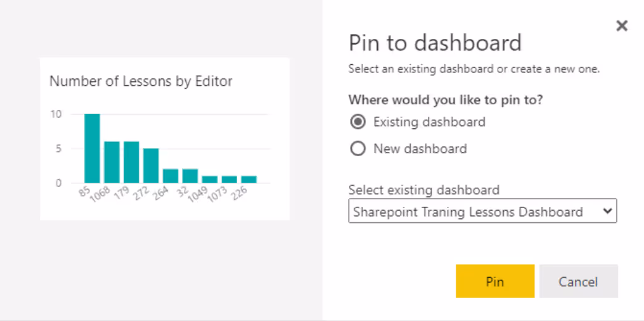
Task: Click the tallest bar for editor 85
Action: pyautogui.click(x=92, y=148)
